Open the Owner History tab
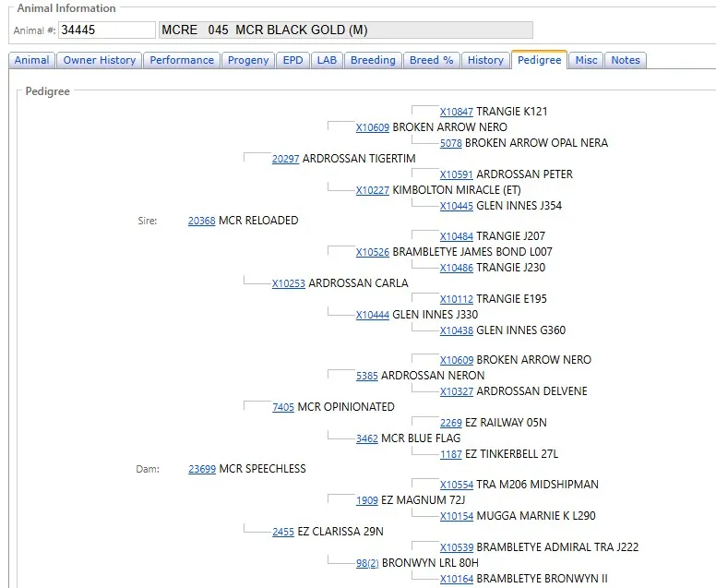 pos(99,60)
